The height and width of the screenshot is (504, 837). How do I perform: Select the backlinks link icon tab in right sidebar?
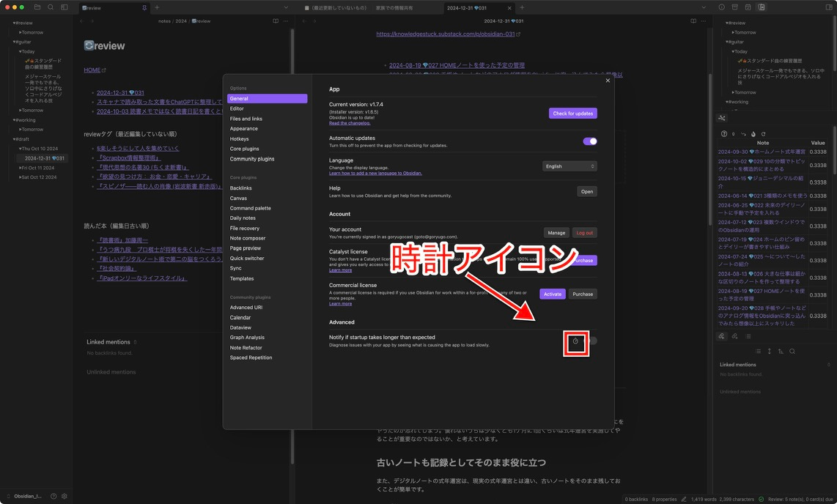722,336
